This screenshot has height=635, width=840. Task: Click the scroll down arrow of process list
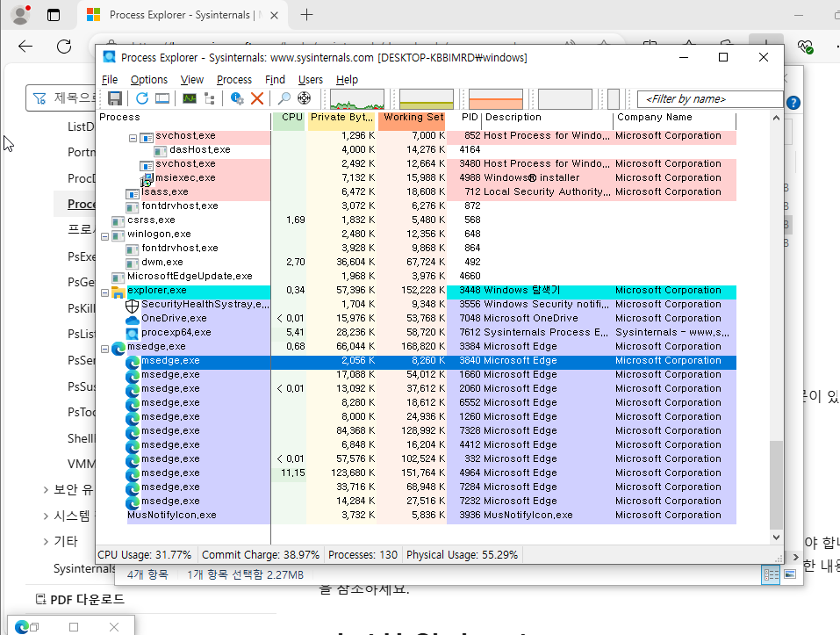click(x=776, y=537)
